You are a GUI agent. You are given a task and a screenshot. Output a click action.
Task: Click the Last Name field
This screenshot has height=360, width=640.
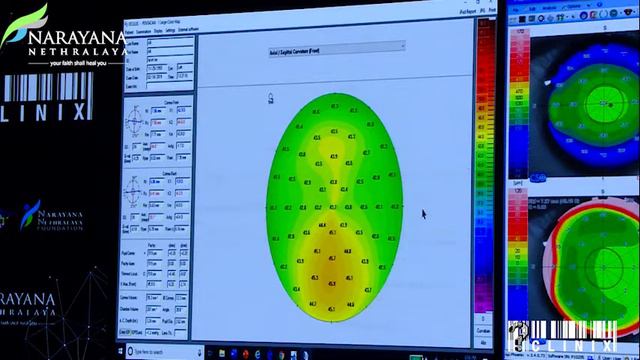[169, 42]
